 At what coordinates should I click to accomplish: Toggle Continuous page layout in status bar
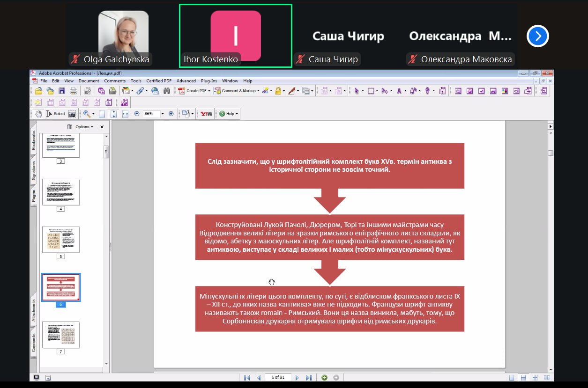click(x=523, y=378)
